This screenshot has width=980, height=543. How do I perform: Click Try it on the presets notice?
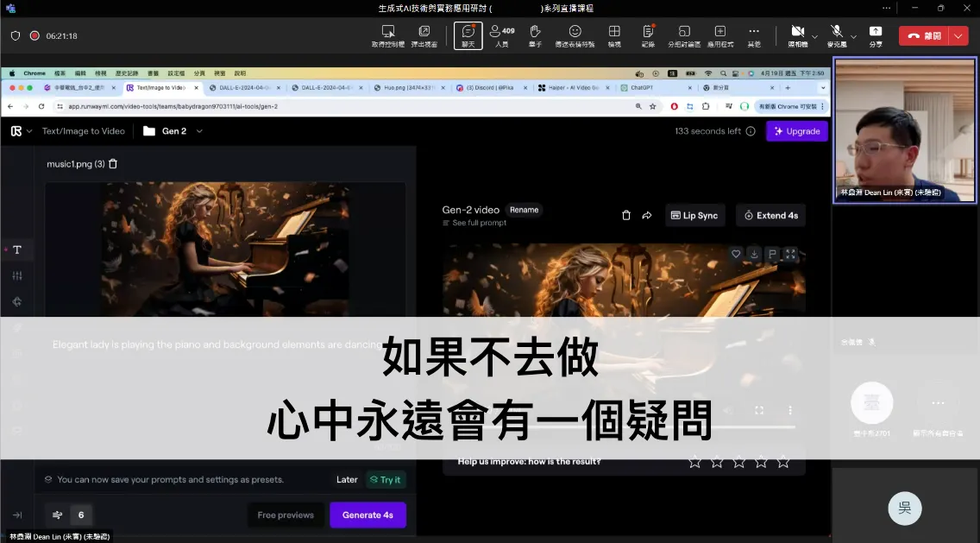(x=386, y=480)
